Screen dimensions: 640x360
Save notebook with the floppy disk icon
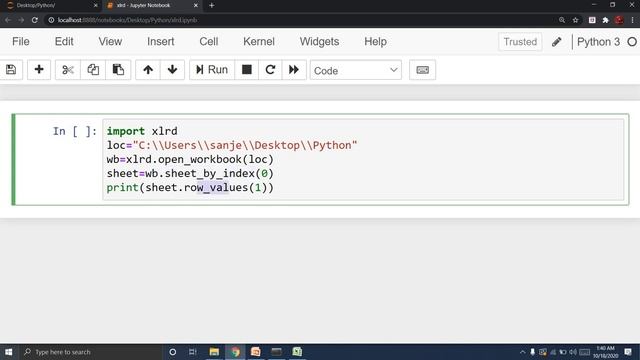coord(11,70)
